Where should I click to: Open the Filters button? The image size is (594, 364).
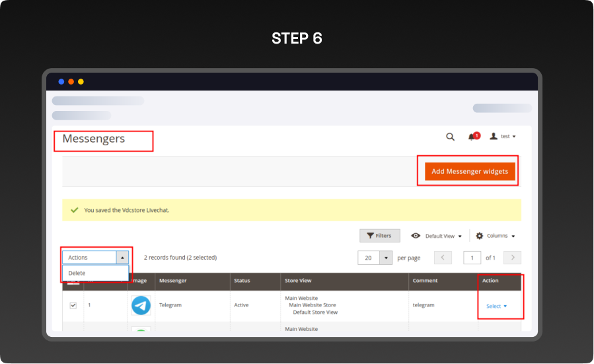(379, 236)
